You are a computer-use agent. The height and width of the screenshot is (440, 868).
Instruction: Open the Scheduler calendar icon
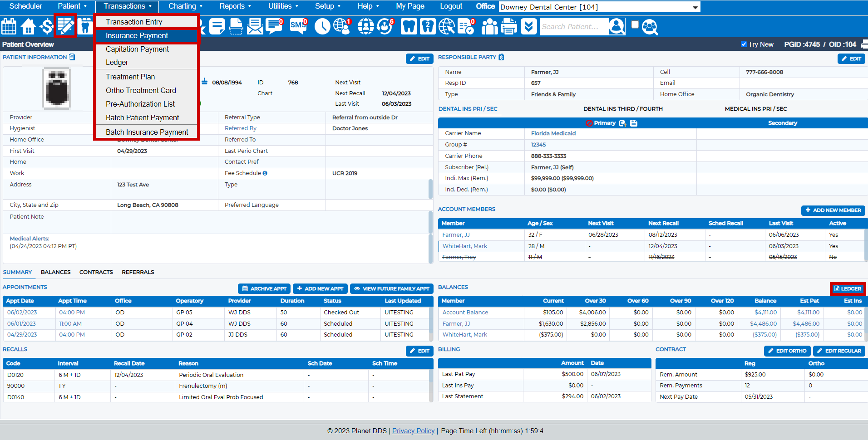8,26
